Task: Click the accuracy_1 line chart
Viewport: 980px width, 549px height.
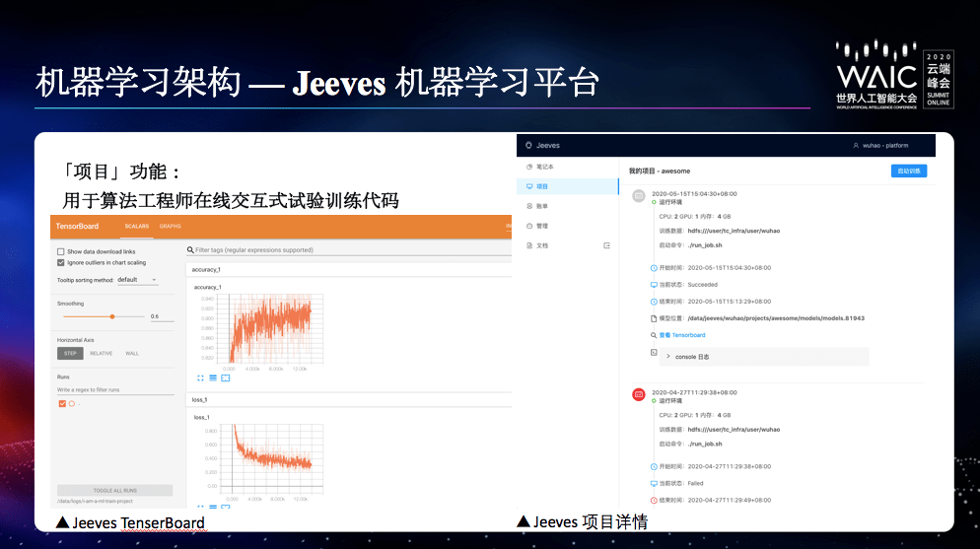Action: (x=269, y=328)
